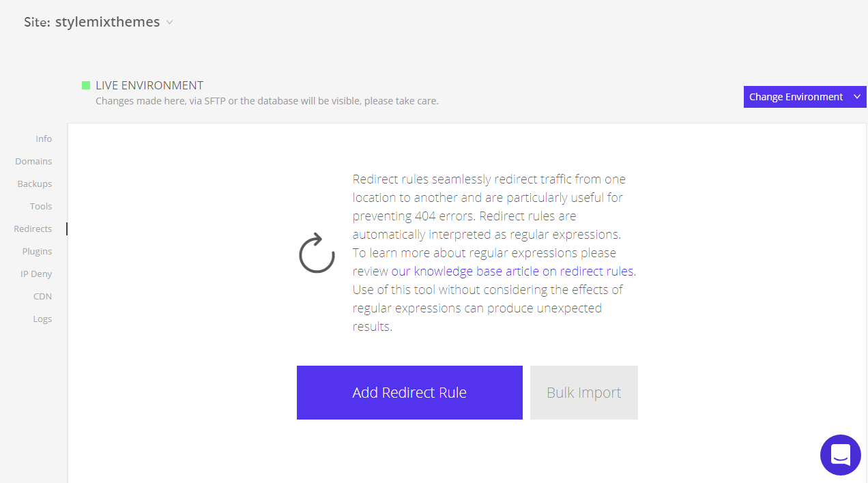Viewport: 868px width, 483px height.
Task: View Logs from the sidebar
Action: coord(42,319)
